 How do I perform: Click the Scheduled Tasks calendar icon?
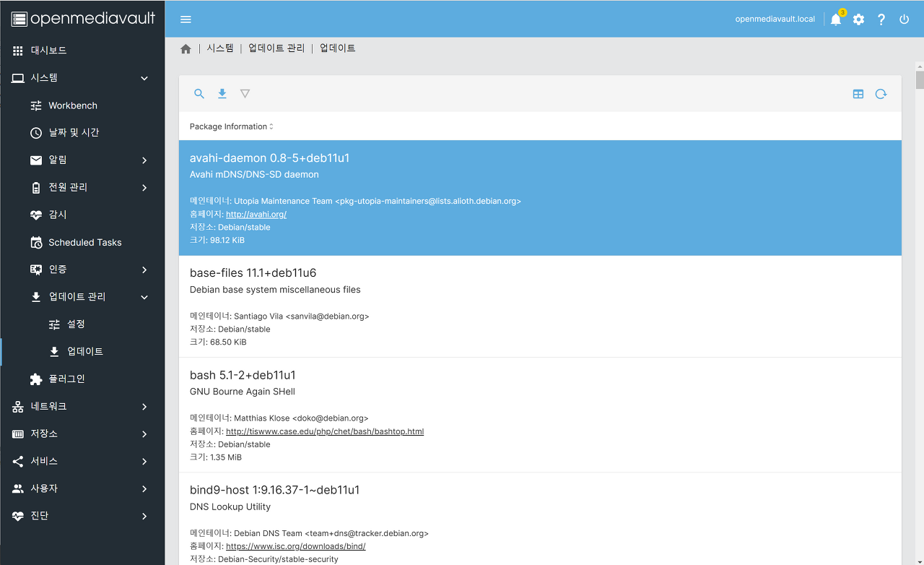coord(36,242)
